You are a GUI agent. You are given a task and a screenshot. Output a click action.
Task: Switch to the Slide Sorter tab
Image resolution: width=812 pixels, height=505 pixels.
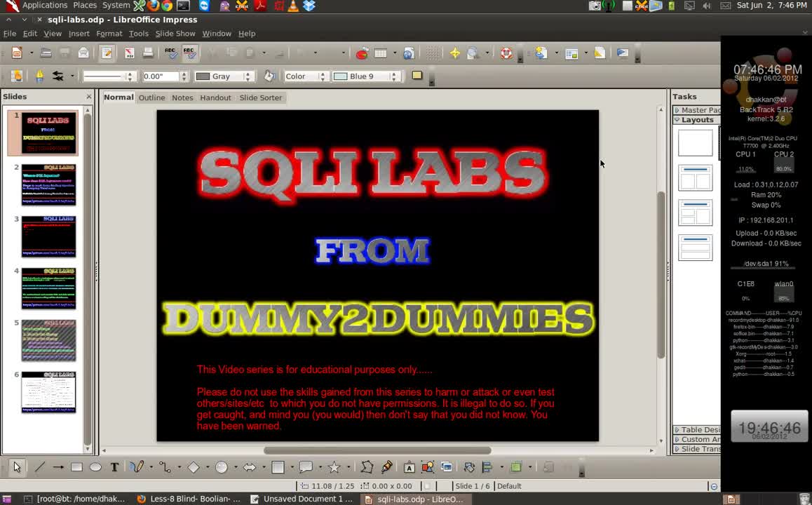(260, 97)
